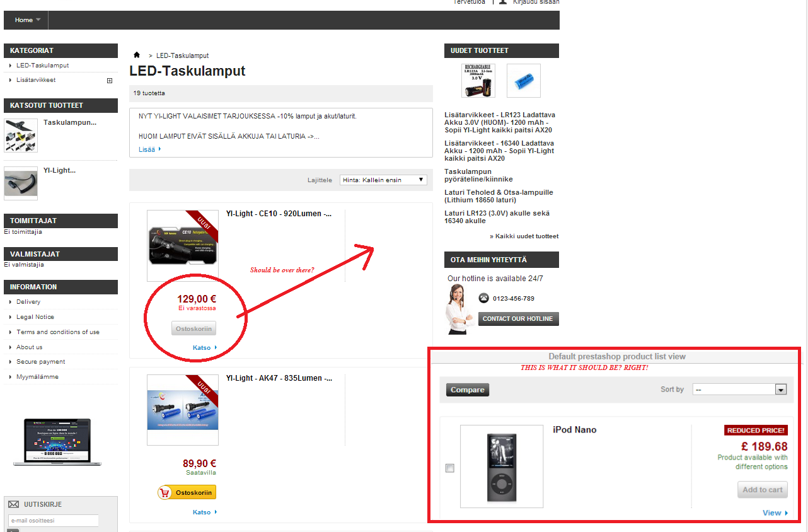The width and height of the screenshot is (808, 532).
Task: Open the Lajittele sort dropdown
Action: click(383, 180)
